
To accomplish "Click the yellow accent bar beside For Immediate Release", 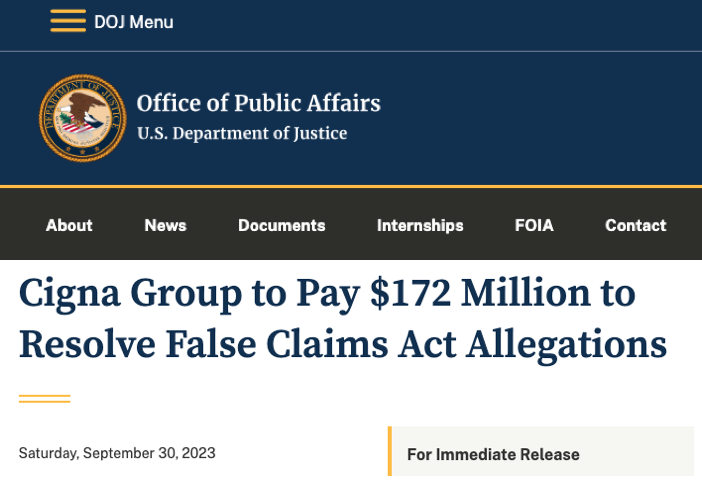I will (x=390, y=451).
